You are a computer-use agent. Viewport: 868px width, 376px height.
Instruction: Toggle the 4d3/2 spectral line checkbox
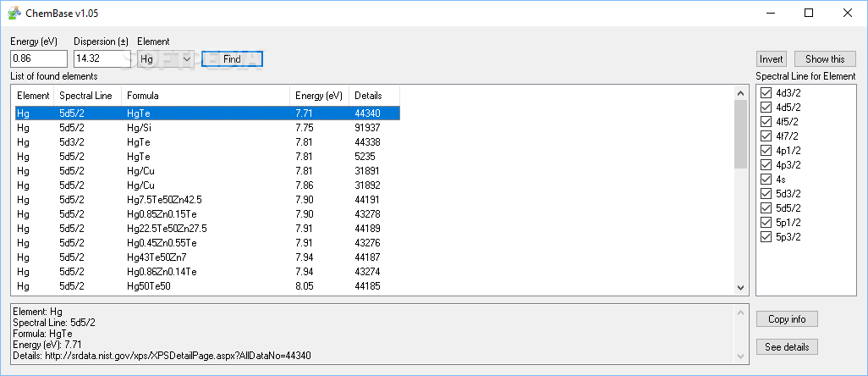coord(766,92)
